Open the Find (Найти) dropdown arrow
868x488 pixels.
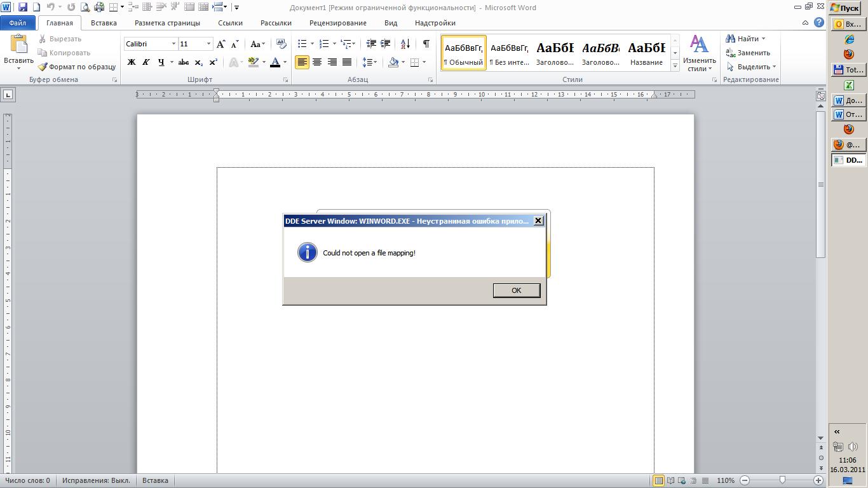pyautogui.click(x=763, y=39)
